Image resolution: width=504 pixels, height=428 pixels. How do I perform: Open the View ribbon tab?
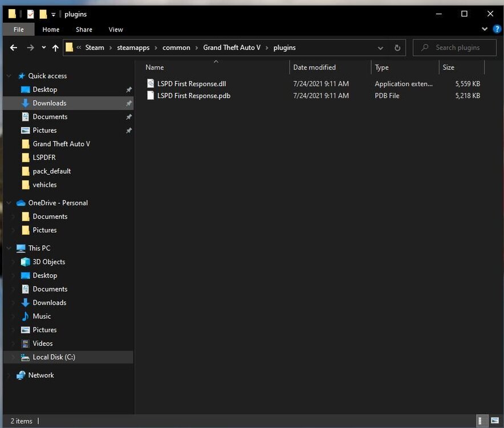[x=116, y=29]
